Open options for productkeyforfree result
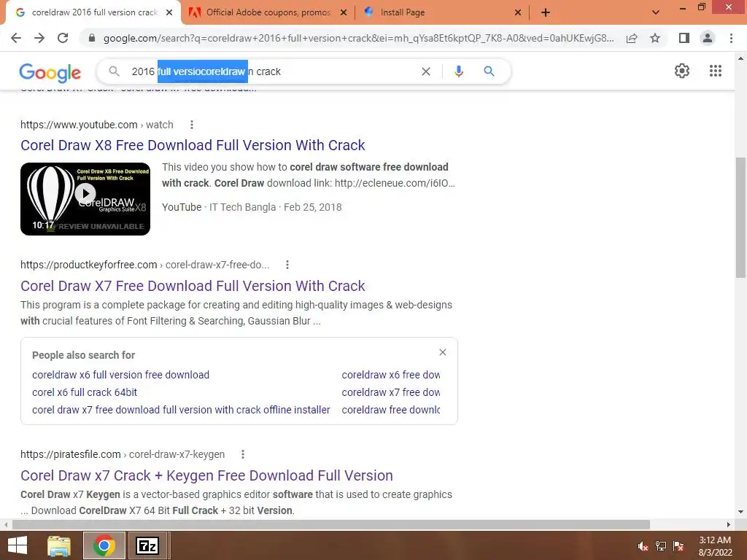Image resolution: width=747 pixels, height=560 pixels. click(x=287, y=265)
